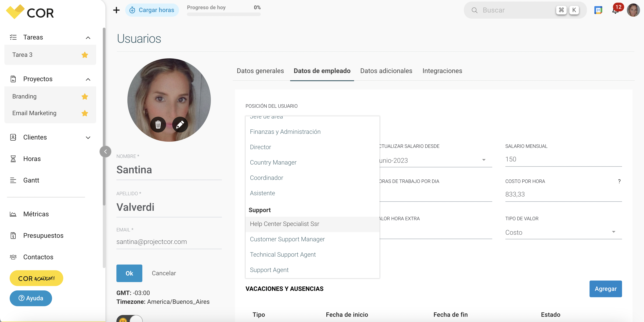
Task: Click the Horas hourglass icon
Action: click(x=13, y=159)
